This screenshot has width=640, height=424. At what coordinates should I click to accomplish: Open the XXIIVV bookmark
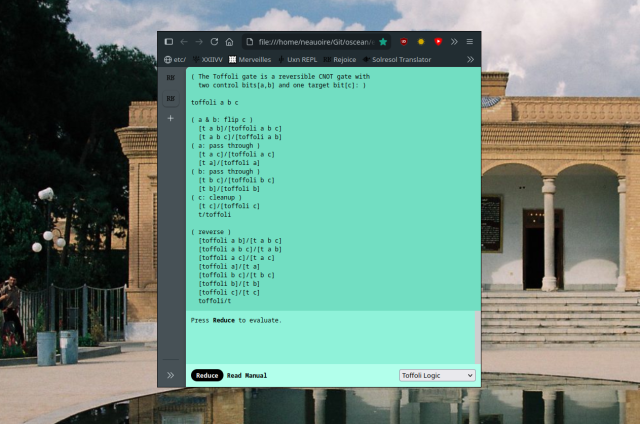[208, 60]
